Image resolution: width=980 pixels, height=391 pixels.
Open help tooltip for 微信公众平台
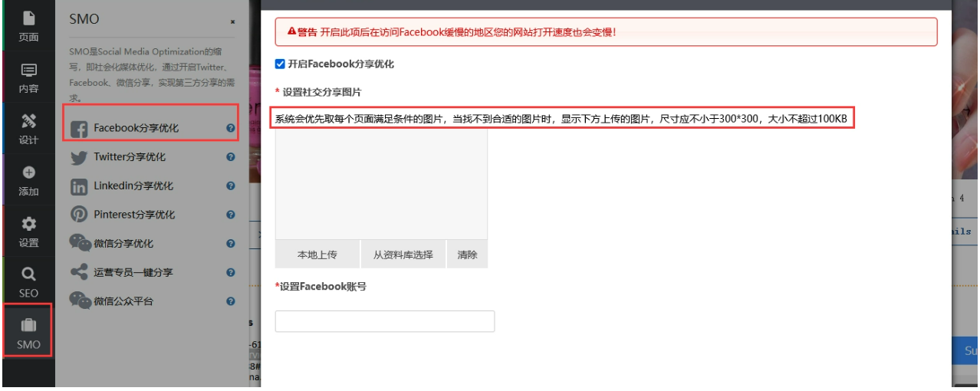point(231,301)
